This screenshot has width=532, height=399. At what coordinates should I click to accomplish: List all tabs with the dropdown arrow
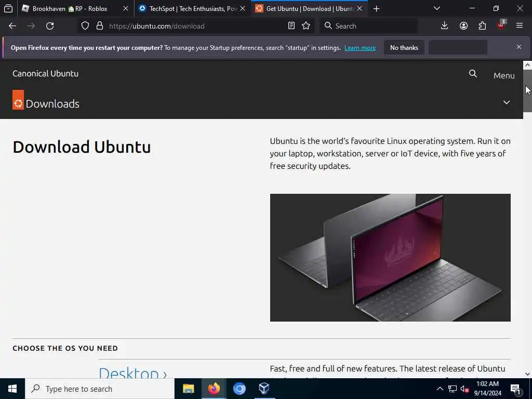[437, 9]
